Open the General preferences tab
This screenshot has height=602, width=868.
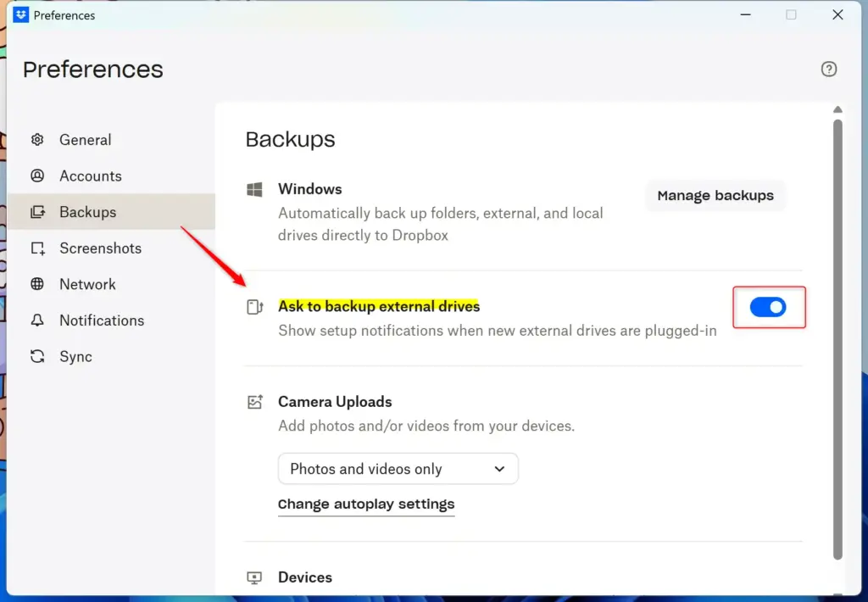(x=111, y=140)
